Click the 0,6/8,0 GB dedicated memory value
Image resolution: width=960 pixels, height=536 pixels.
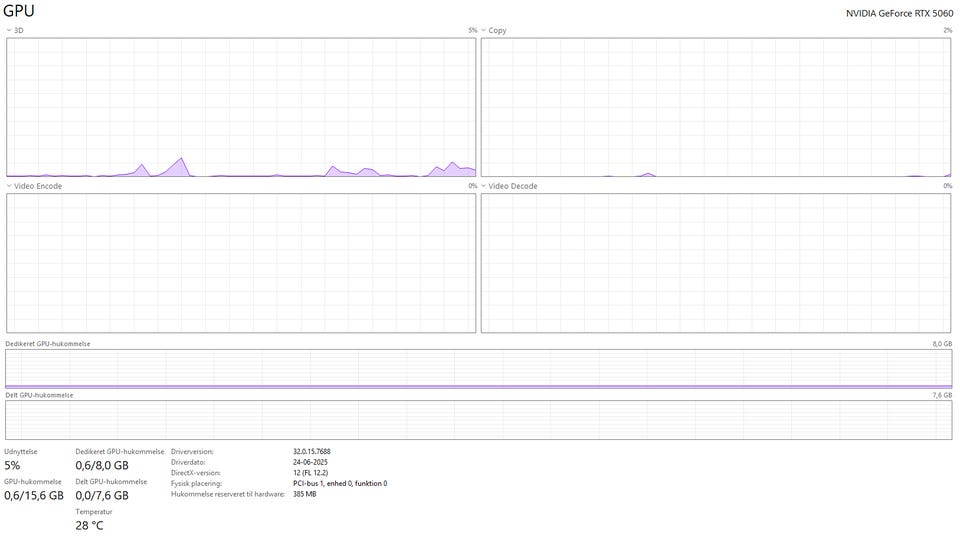click(x=102, y=466)
